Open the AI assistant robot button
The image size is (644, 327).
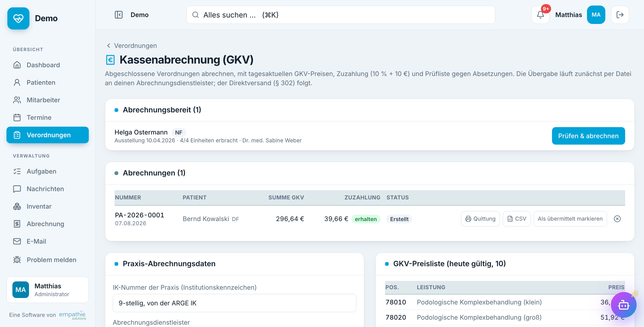[x=624, y=305]
